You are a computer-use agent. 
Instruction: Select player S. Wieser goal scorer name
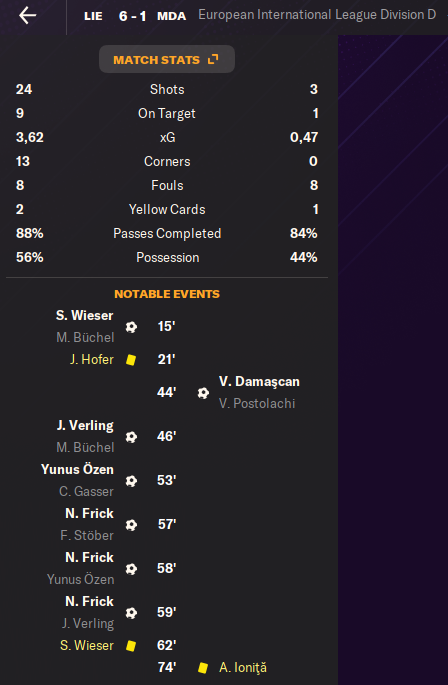84,315
